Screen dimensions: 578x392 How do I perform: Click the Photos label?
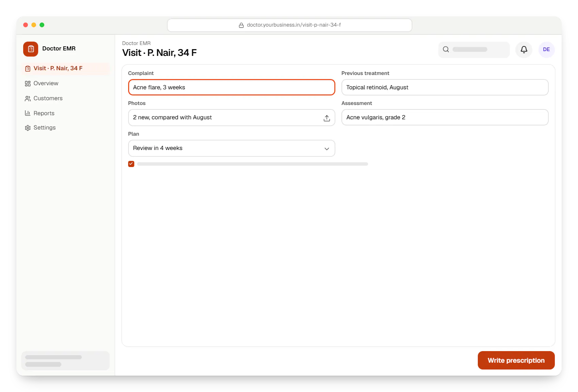[x=137, y=103]
